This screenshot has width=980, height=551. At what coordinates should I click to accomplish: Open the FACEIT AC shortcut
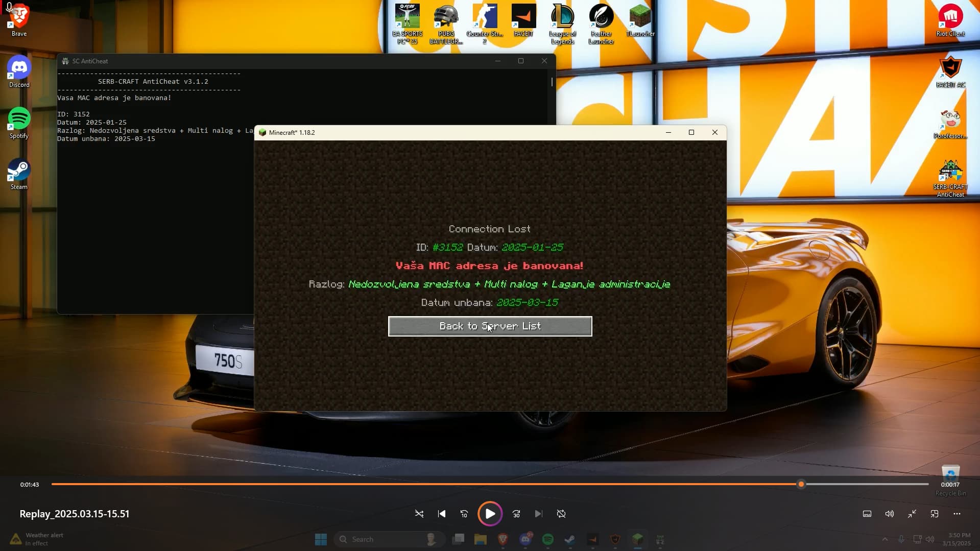(950, 71)
